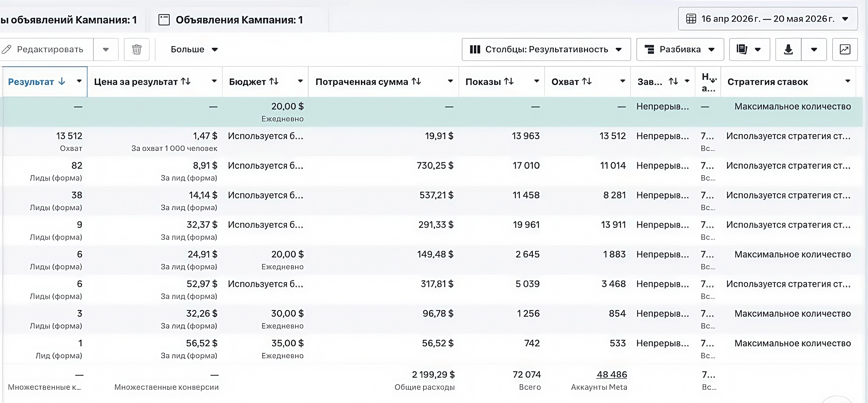Click the 13 963 impressions cell
868x403 pixels.
pyautogui.click(x=526, y=136)
